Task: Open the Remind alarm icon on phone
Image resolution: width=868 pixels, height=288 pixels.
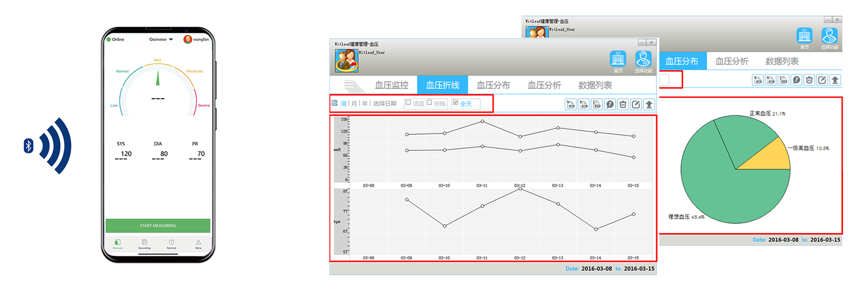Action: coord(172,243)
